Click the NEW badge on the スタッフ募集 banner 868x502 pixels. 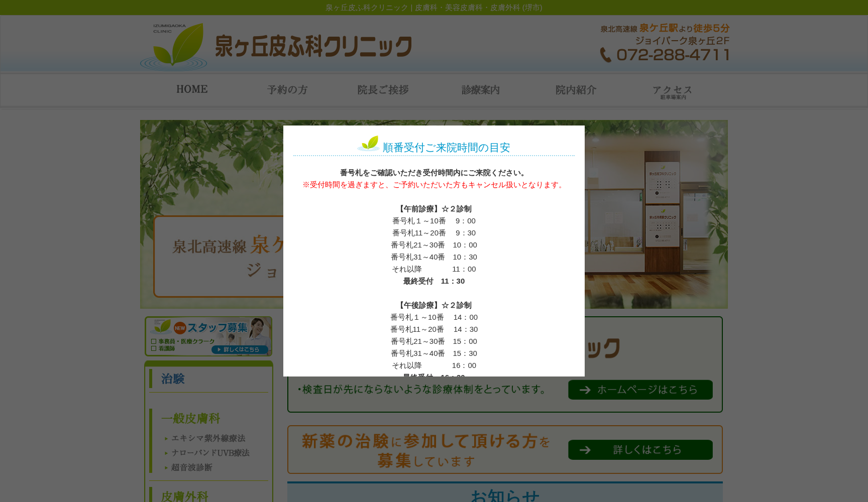coord(180,328)
